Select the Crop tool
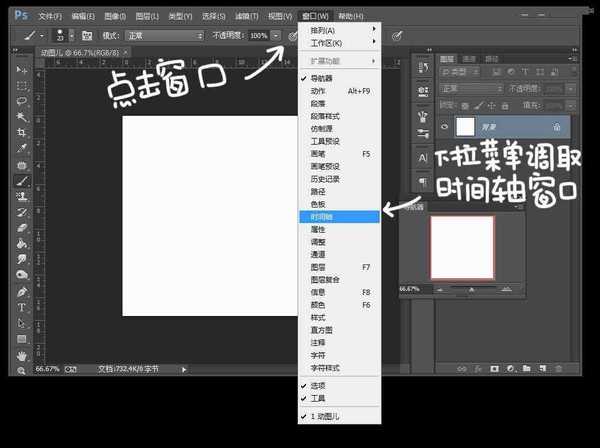The width and height of the screenshot is (600, 448). [20, 131]
